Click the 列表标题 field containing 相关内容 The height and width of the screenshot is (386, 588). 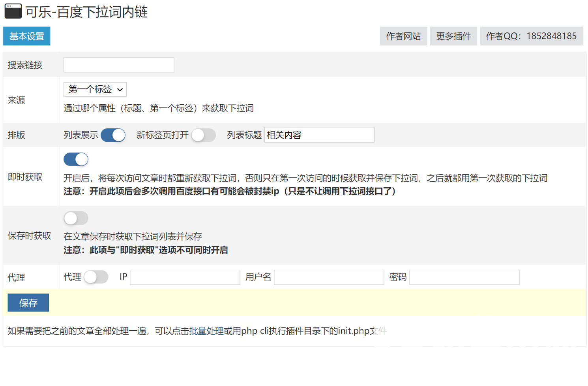point(319,135)
